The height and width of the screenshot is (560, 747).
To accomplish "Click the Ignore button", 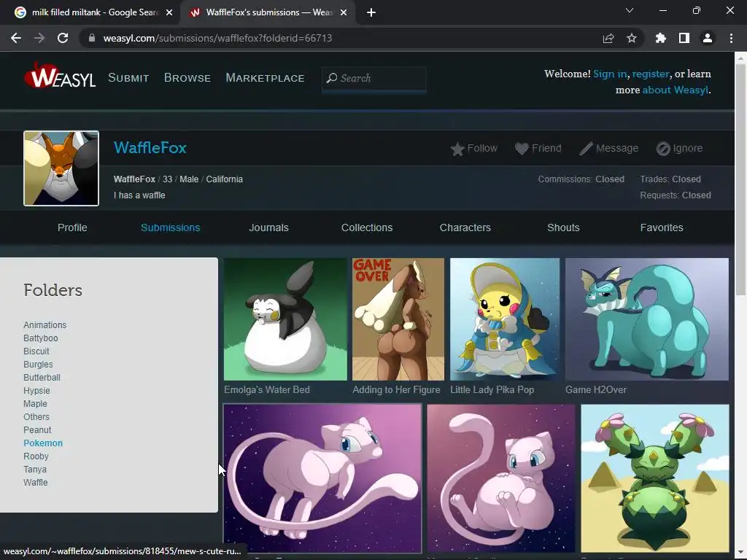I will (x=679, y=149).
